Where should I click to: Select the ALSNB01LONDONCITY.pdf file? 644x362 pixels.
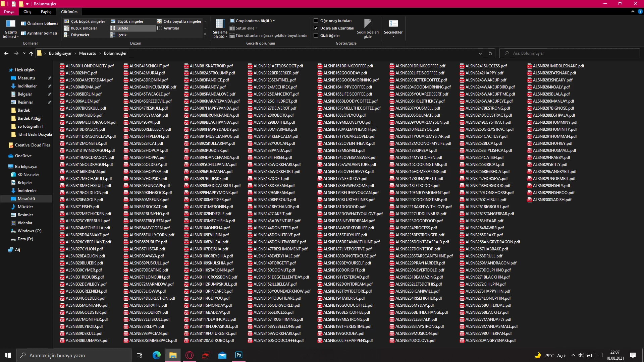click(x=89, y=66)
